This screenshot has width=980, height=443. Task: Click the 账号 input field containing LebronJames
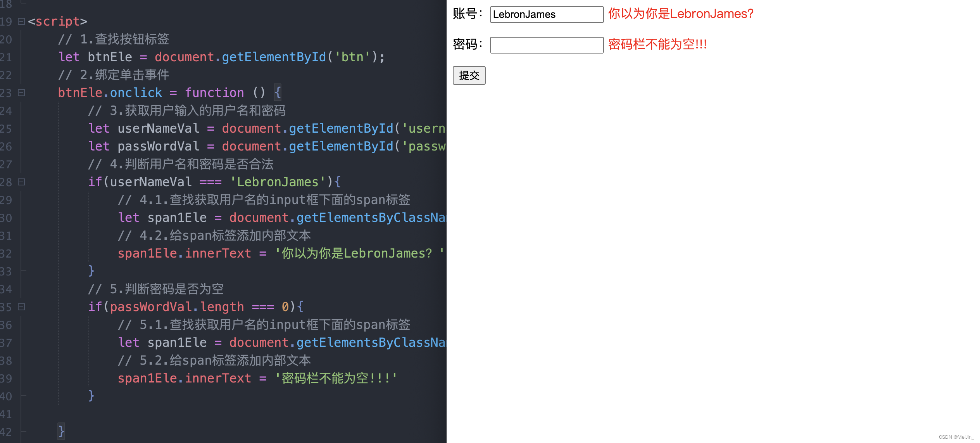(547, 14)
